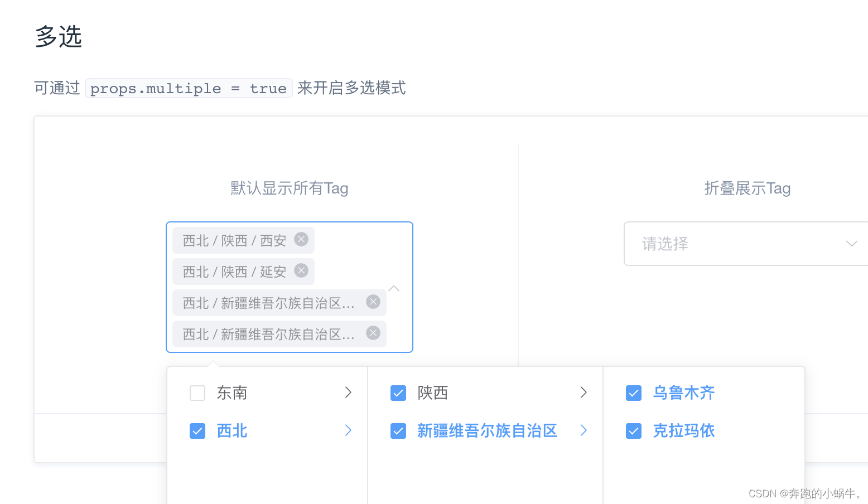The height and width of the screenshot is (504, 868).
Task: Remove the 西北 / 陕西 / 延安 tag
Action: tap(301, 270)
